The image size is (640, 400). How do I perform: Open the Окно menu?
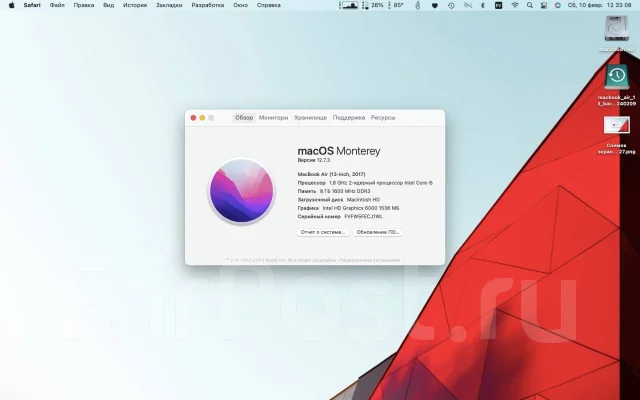(x=240, y=5)
